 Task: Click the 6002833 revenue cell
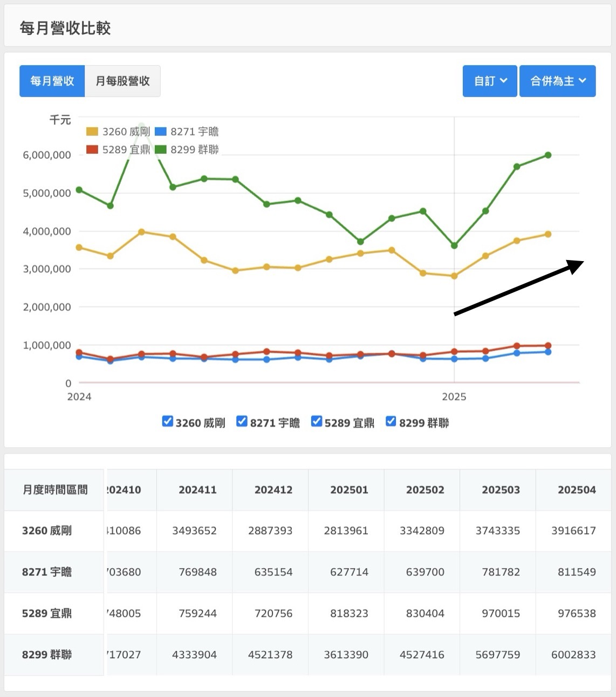(x=573, y=655)
